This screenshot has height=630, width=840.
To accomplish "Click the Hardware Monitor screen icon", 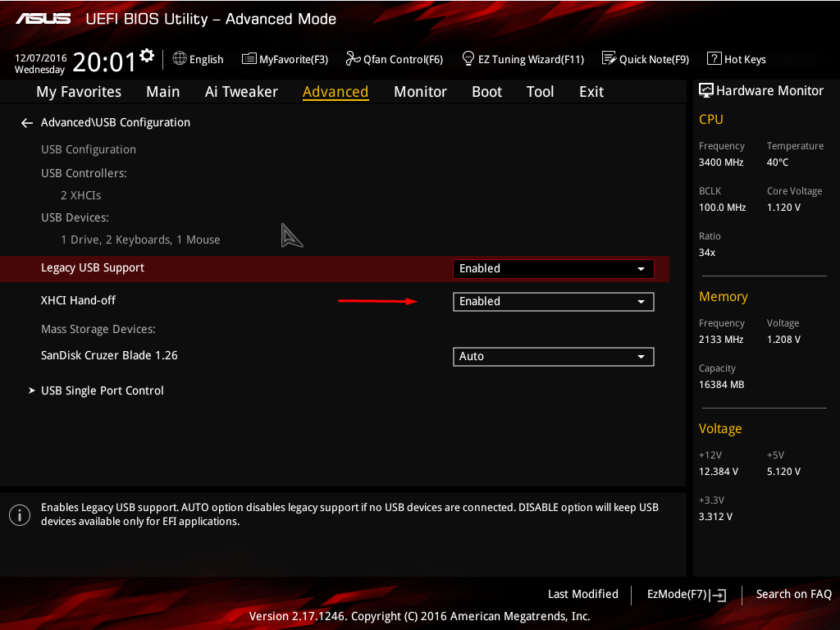I will pyautogui.click(x=706, y=90).
